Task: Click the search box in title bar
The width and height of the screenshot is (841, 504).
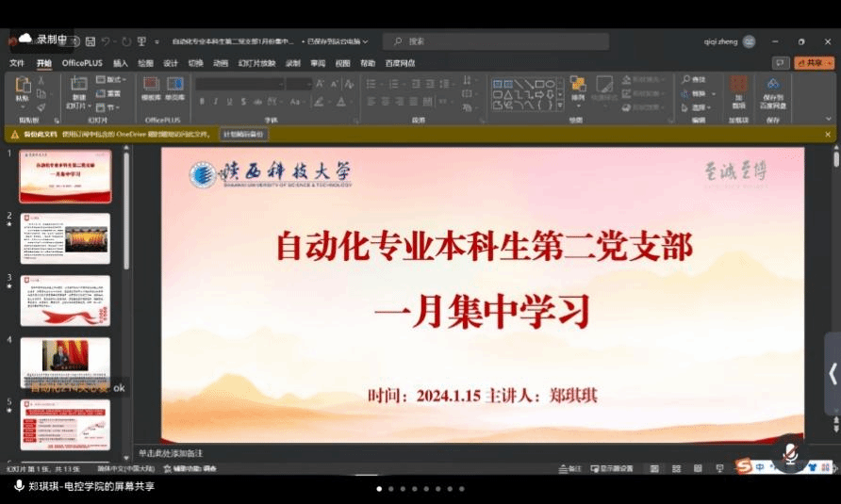Action: point(496,41)
